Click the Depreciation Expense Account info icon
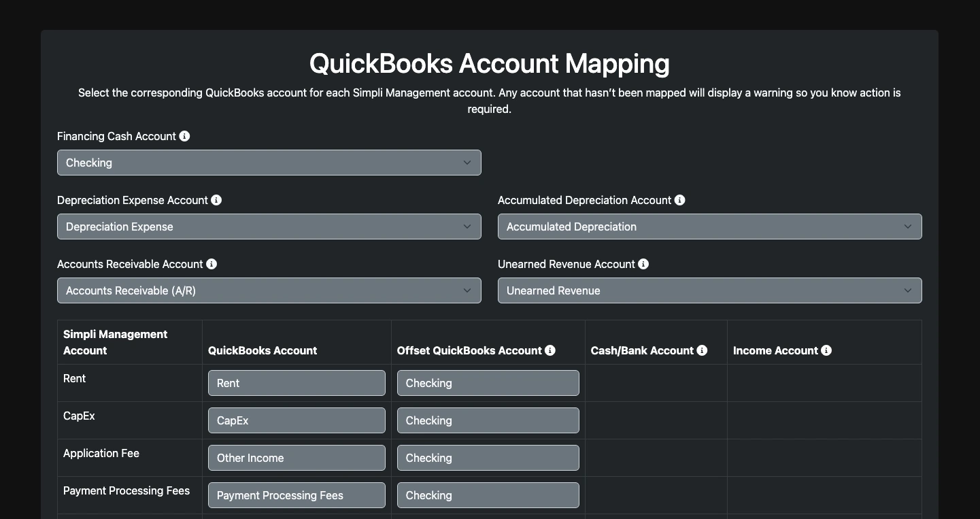 point(217,200)
